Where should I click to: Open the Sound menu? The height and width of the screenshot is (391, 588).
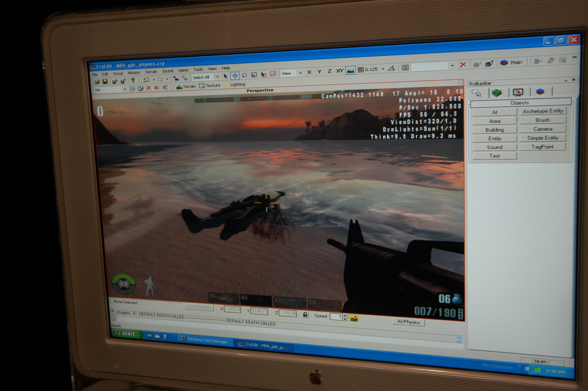[168, 71]
